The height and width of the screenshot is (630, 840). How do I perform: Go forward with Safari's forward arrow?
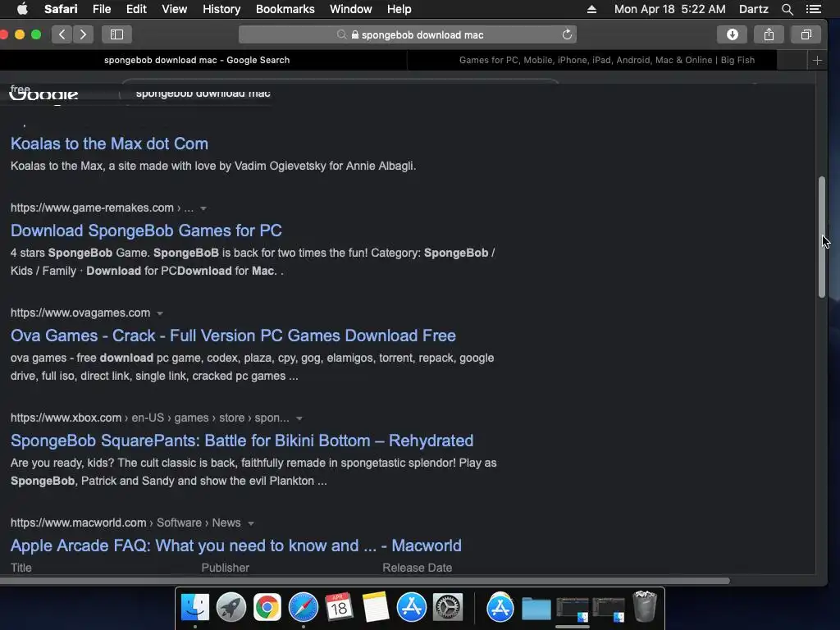tap(83, 34)
